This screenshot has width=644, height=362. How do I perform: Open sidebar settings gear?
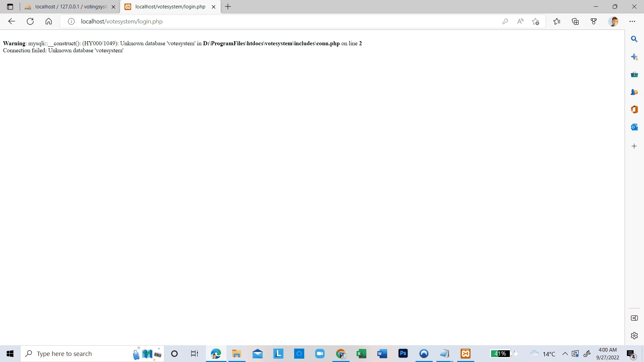coord(634,336)
